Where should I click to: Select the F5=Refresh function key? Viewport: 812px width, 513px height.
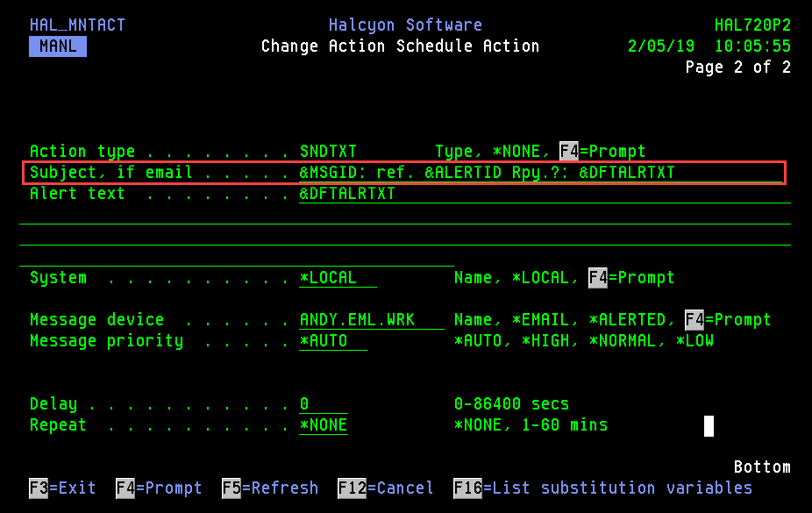[x=269, y=488]
